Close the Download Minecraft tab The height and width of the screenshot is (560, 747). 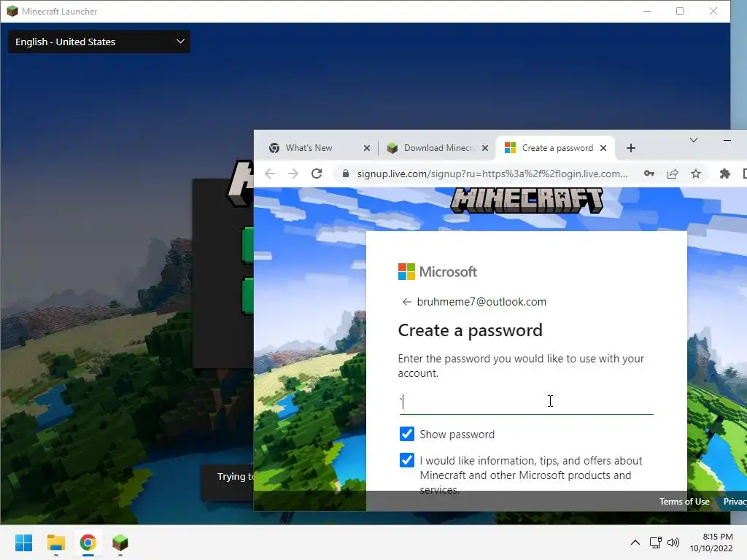coord(485,148)
